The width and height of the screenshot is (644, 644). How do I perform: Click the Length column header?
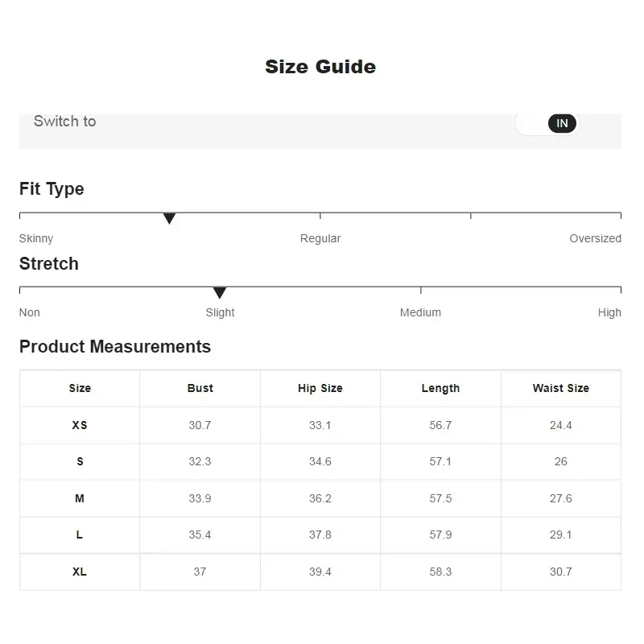tap(440, 388)
